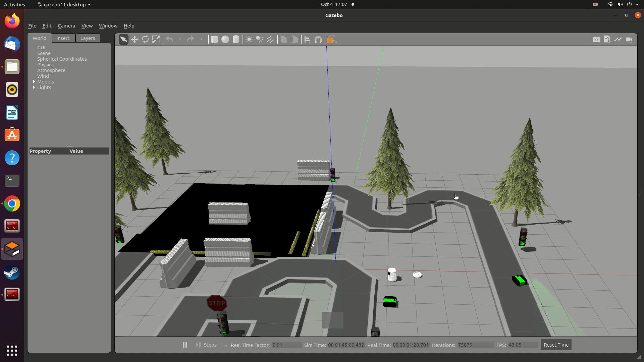The height and width of the screenshot is (362, 644).
Task: Select Scene in the world tree
Action: coord(44,53)
